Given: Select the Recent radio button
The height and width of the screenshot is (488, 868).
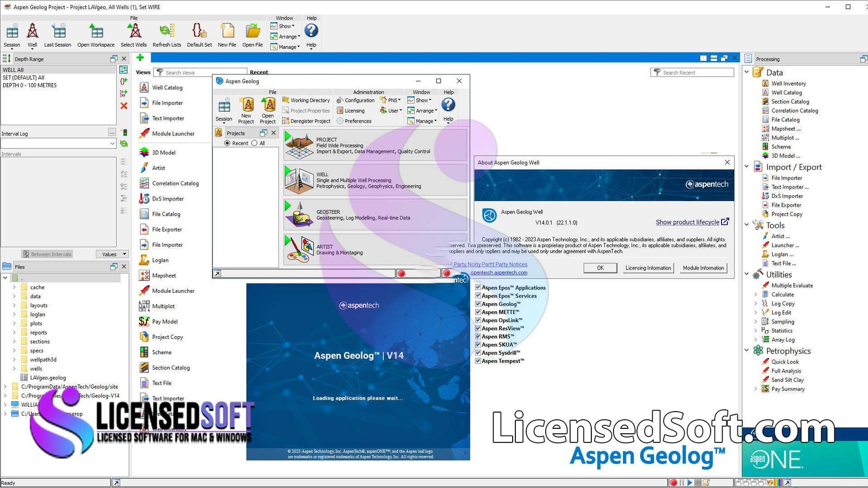Looking at the screenshot, I should (227, 143).
